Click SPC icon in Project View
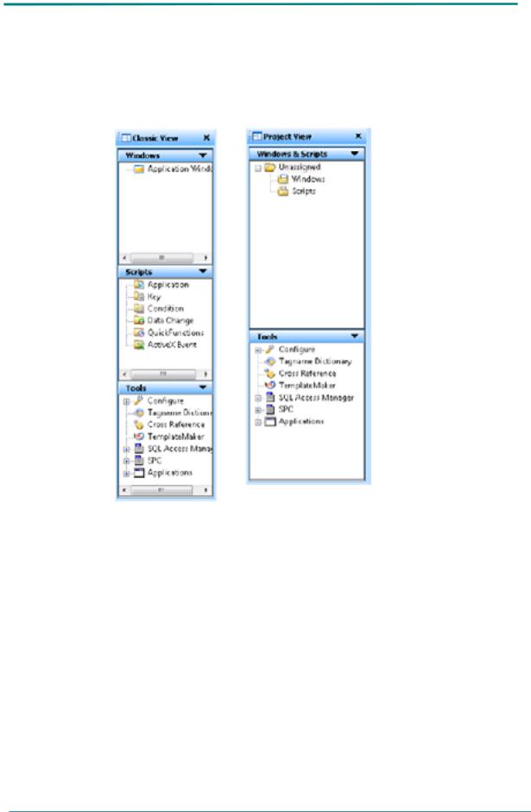Screen dimensions: 531x812 point(269,410)
